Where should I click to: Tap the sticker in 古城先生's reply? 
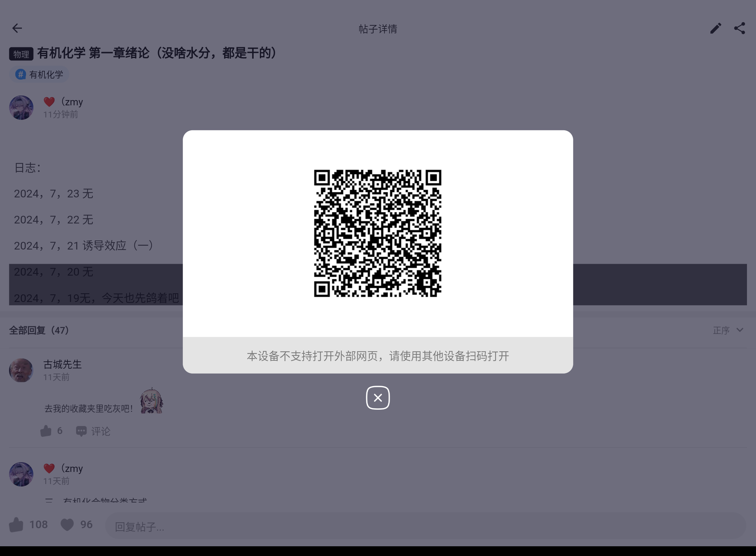[151, 401]
